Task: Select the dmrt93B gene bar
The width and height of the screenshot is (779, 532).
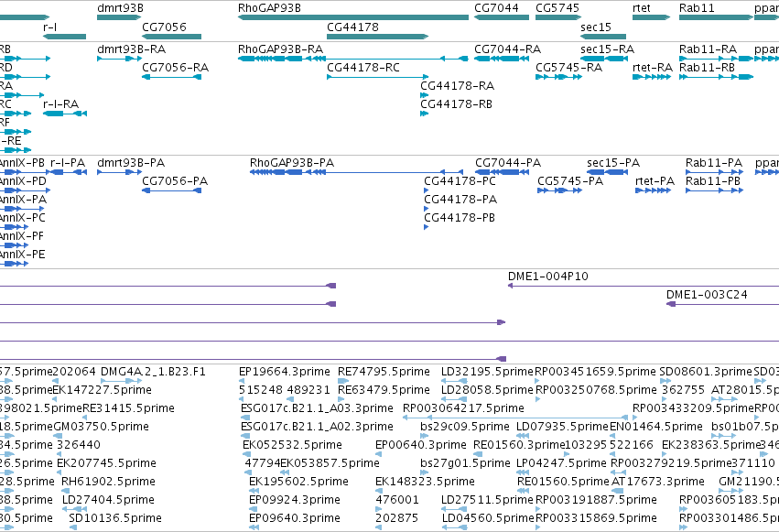Action: [x=119, y=17]
